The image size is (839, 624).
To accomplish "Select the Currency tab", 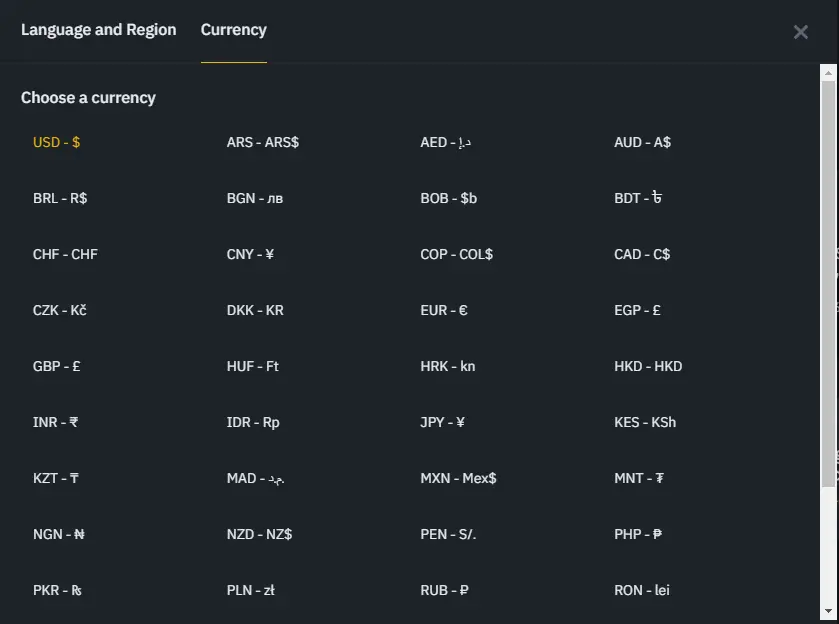I will click(234, 30).
